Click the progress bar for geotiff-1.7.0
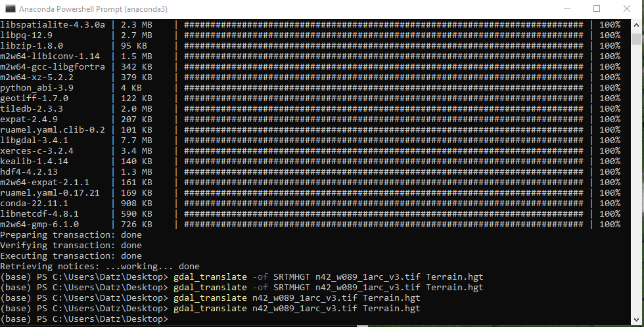This screenshot has width=644, height=327. point(384,98)
